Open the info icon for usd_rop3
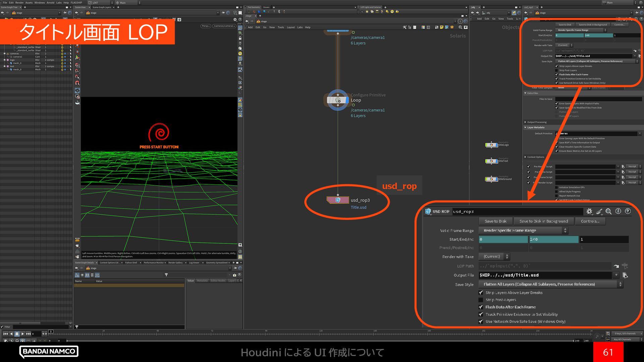Screen dimensions: 644x362 click(x=618, y=211)
